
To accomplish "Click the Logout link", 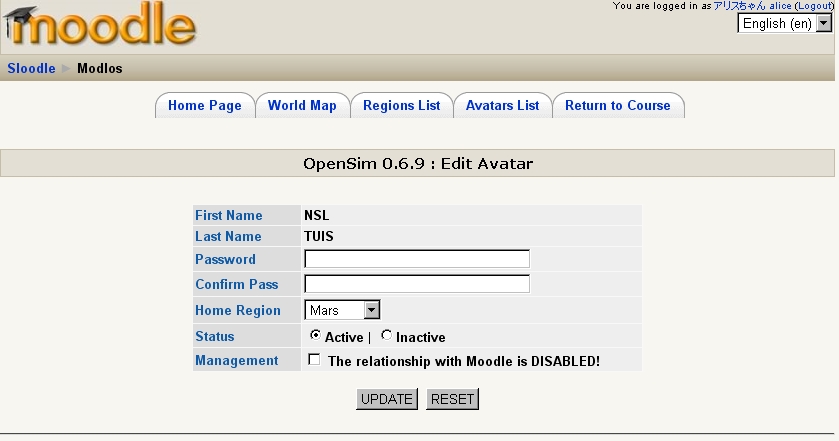I will tap(815, 6).
